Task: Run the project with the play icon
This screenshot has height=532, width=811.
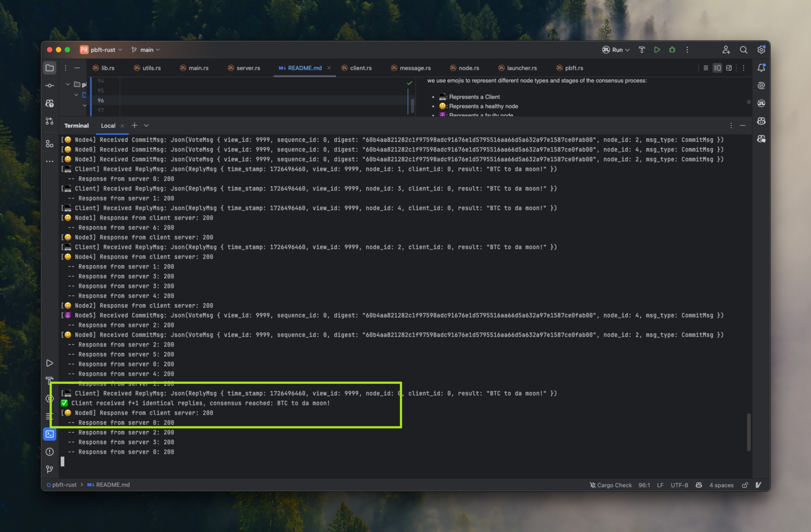Action: point(657,50)
